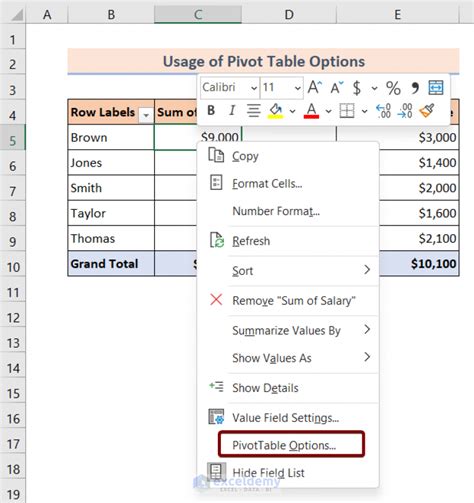474x503 pixels.
Task: Open the font size 11 dropdown
Action: (297, 88)
